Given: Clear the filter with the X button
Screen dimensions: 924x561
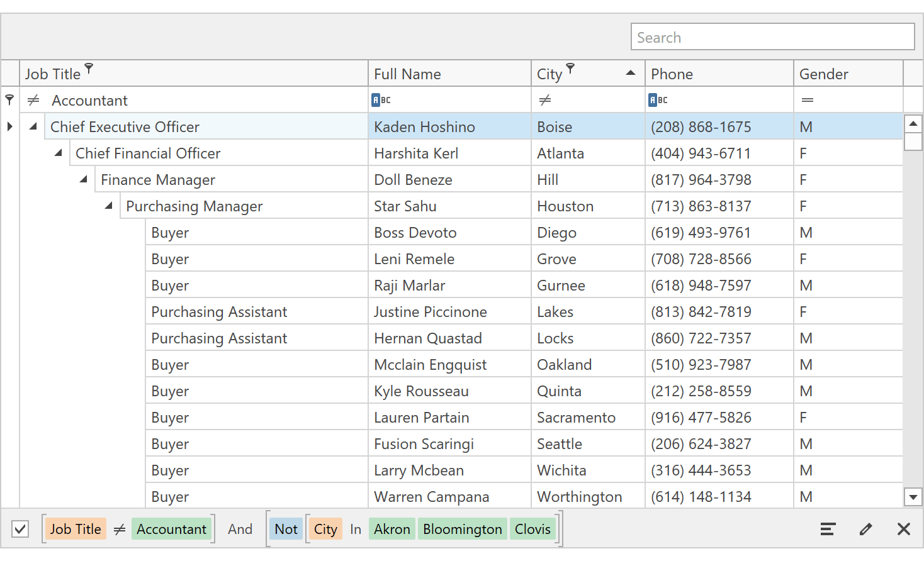Looking at the screenshot, I should pyautogui.click(x=904, y=529).
